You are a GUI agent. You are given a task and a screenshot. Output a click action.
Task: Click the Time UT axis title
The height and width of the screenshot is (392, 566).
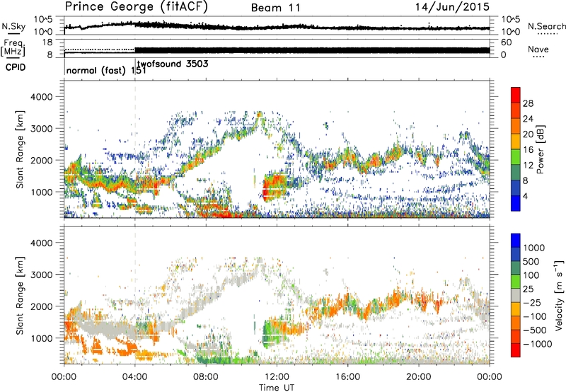point(277,388)
